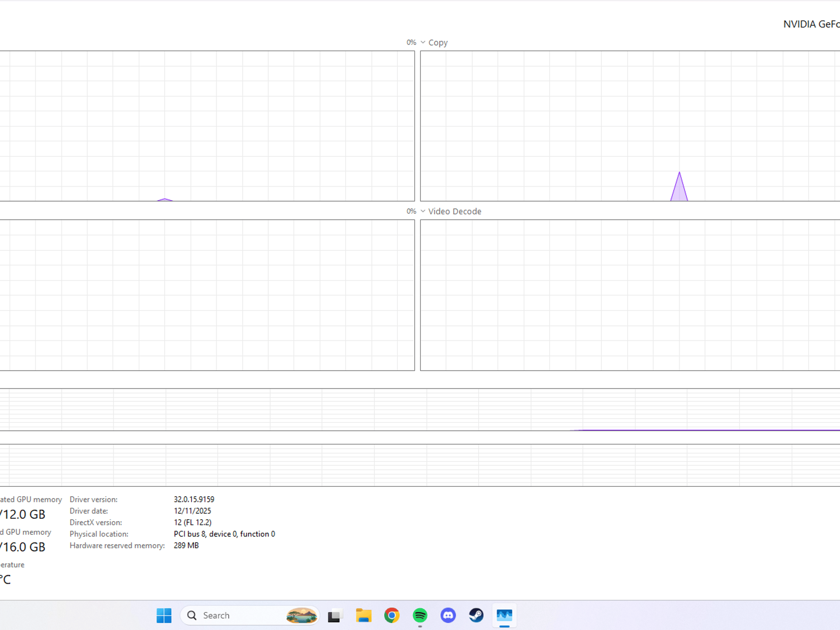Click the Video Decode usage graph
Screen dimensions: 840x630
coord(630,295)
